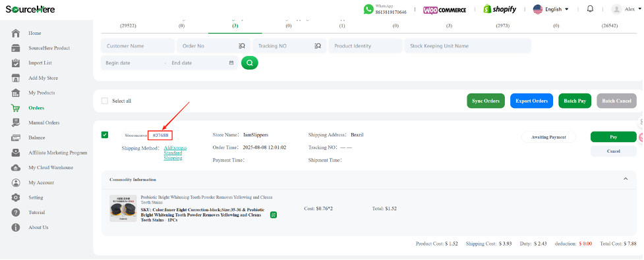Click the Woocommerce store tag
The image size is (644, 260).
[136, 135]
